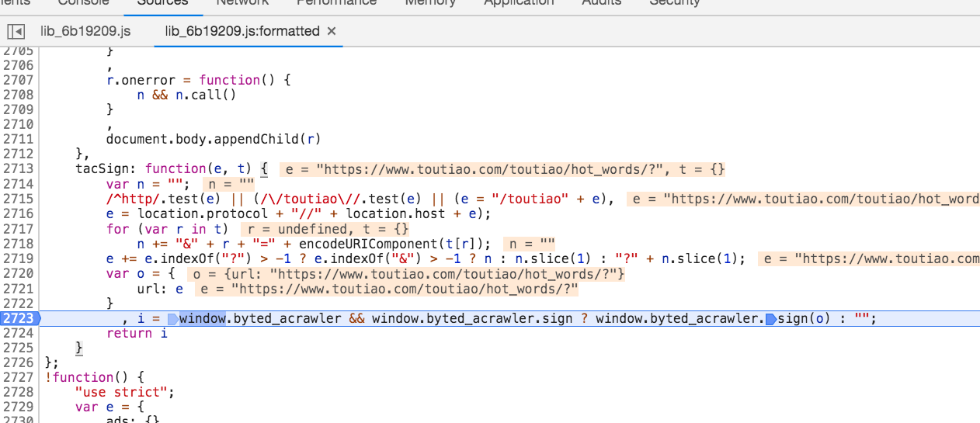This screenshot has width=980, height=423.
Task: Open the Console panel tab
Action: tap(84, 2)
